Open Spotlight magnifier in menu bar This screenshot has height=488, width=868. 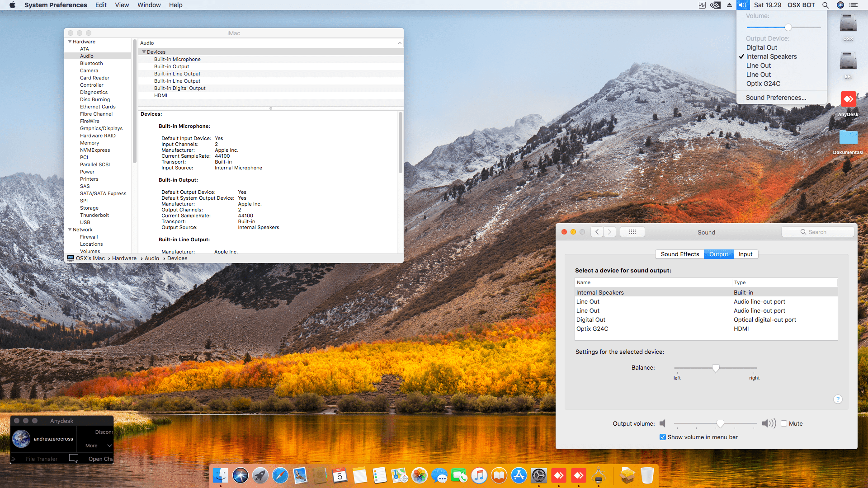click(825, 5)
